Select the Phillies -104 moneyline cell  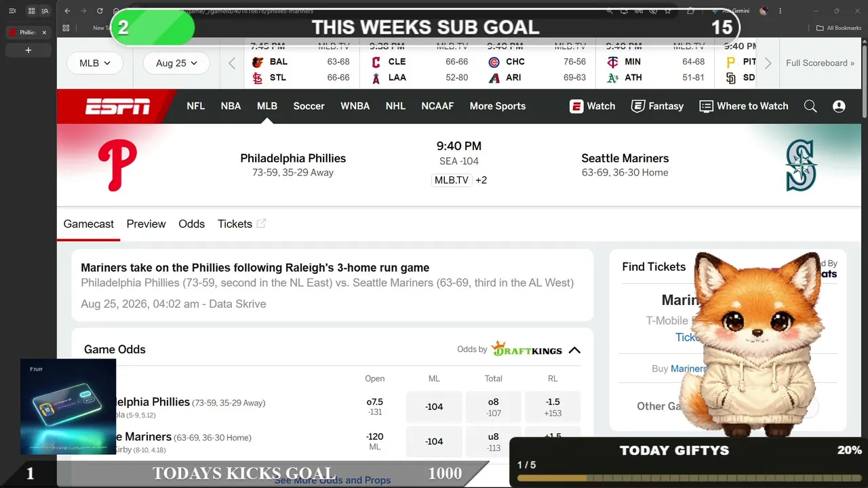pyautogui.click(x=434, y=407)
